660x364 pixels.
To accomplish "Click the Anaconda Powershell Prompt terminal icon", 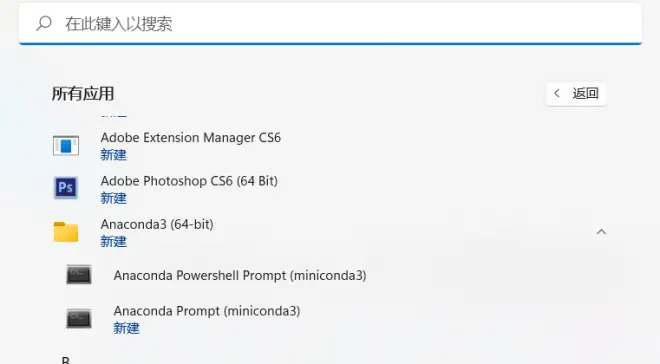I will [79, 275].
